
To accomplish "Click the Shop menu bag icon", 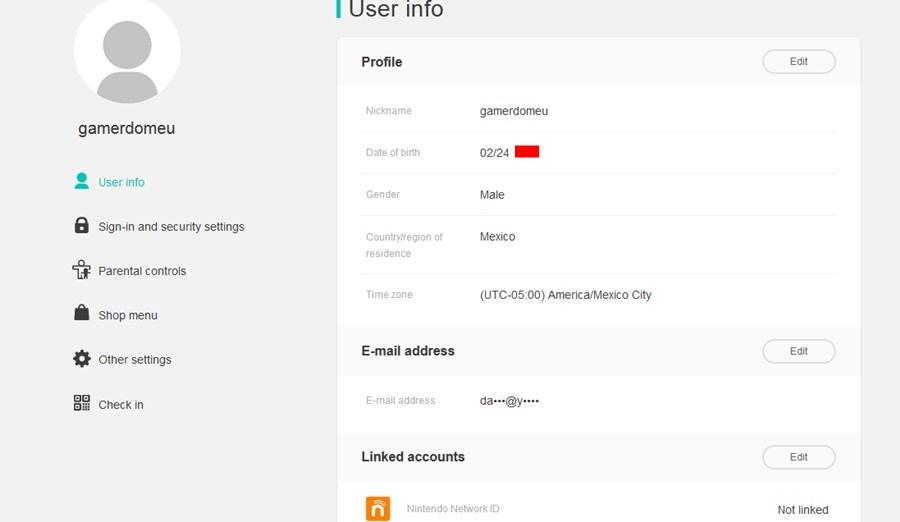I will click(x=82, y=313).
